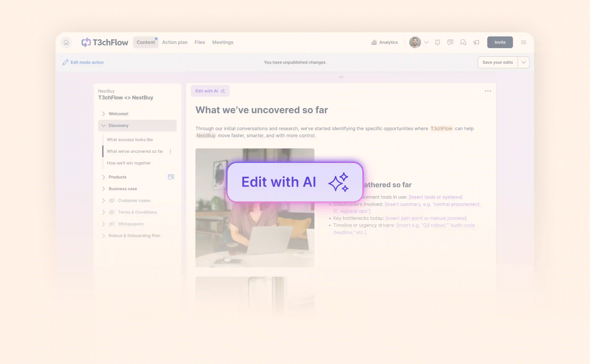
Task: Click the home icon
Action: (66, 42)
